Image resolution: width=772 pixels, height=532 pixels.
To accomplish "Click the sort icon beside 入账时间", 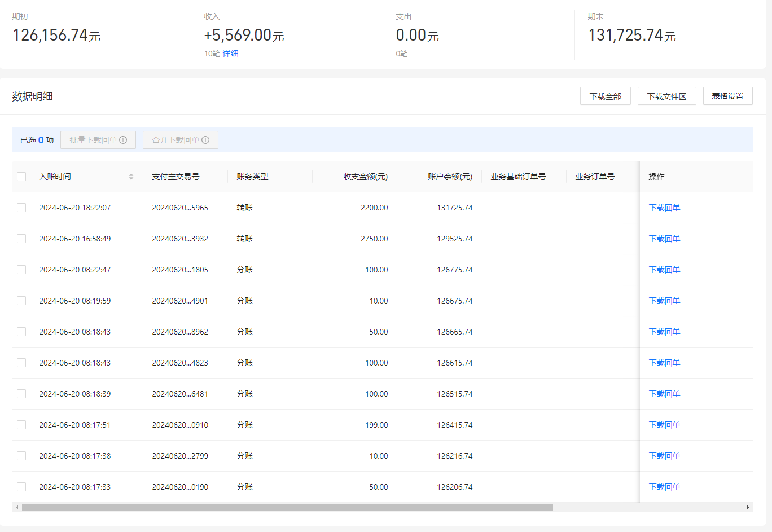I will pos(131,177).
